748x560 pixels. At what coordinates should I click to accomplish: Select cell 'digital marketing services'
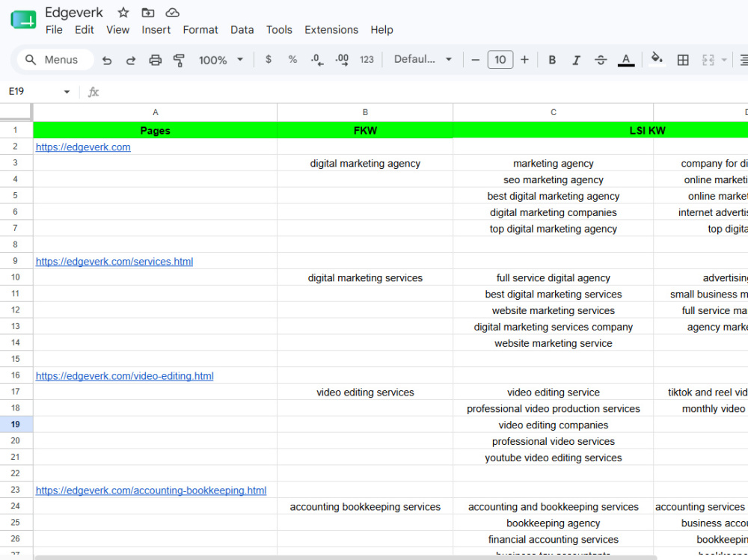click(x=365, y=277)
